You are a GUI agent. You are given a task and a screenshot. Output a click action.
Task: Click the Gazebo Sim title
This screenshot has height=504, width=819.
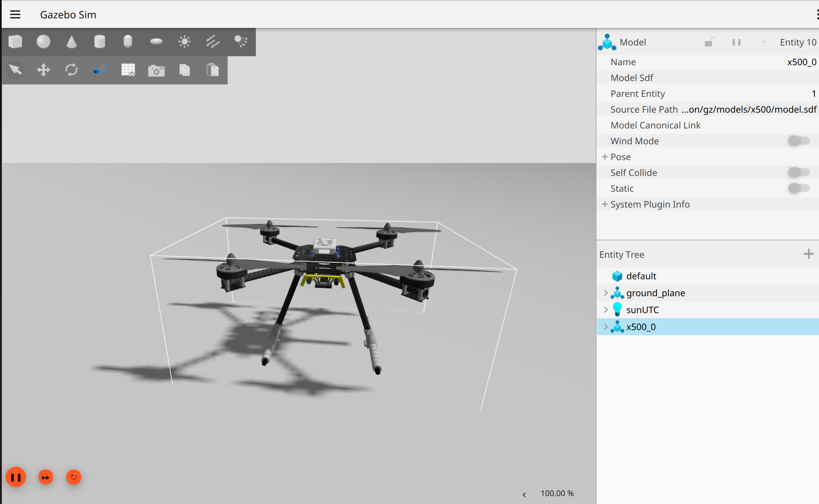(68, 15)
